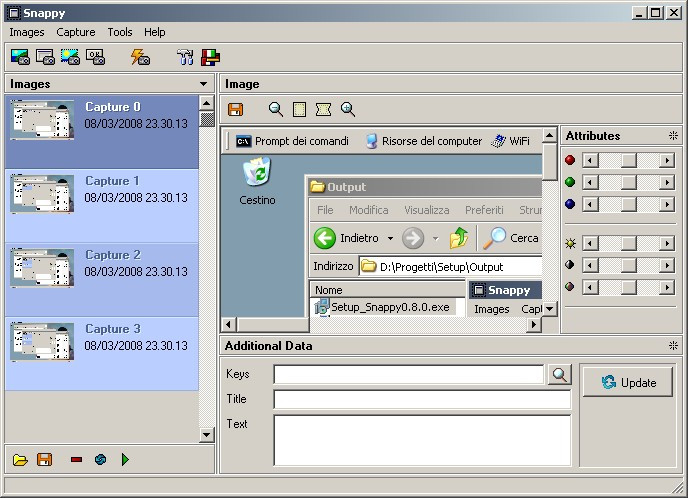Click the lightning quick capture icon
The width and height of the screenshot is (688, 498).
tap(140, 57)
